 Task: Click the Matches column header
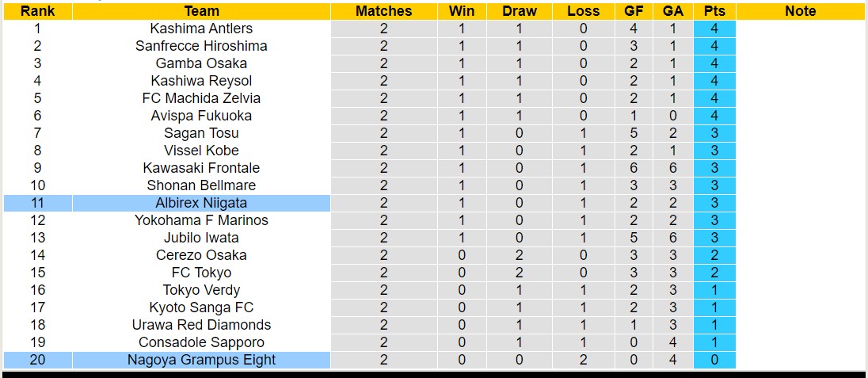(x=383, y=11)
